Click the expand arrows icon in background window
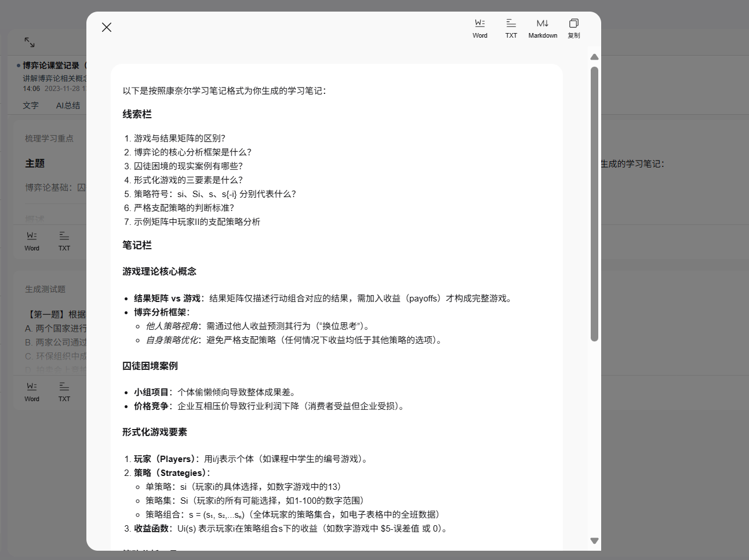This screenshot has width=749, height=560. click(x=30, y=42)
